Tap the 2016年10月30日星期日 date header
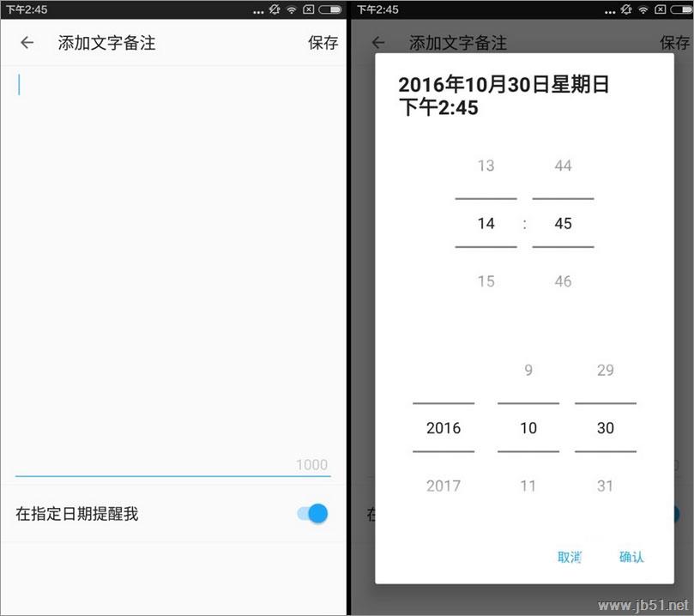Screen dimensions: 694x616 point(505,84)
